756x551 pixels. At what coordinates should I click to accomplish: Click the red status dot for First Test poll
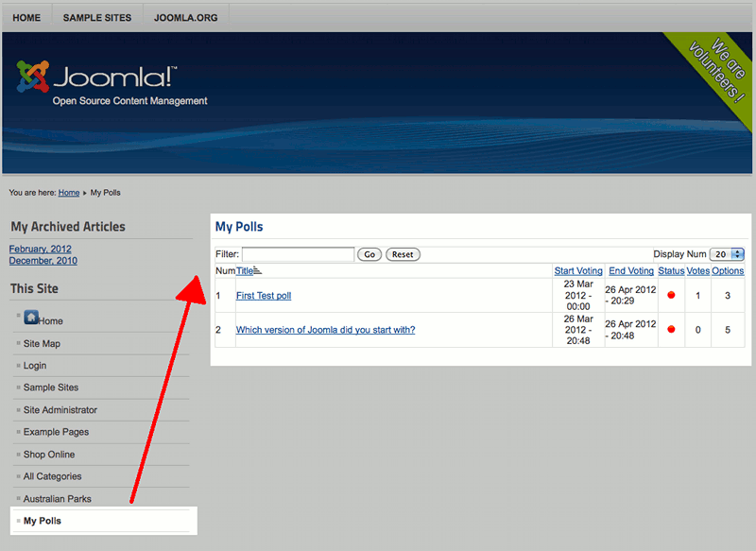[671, 295]
